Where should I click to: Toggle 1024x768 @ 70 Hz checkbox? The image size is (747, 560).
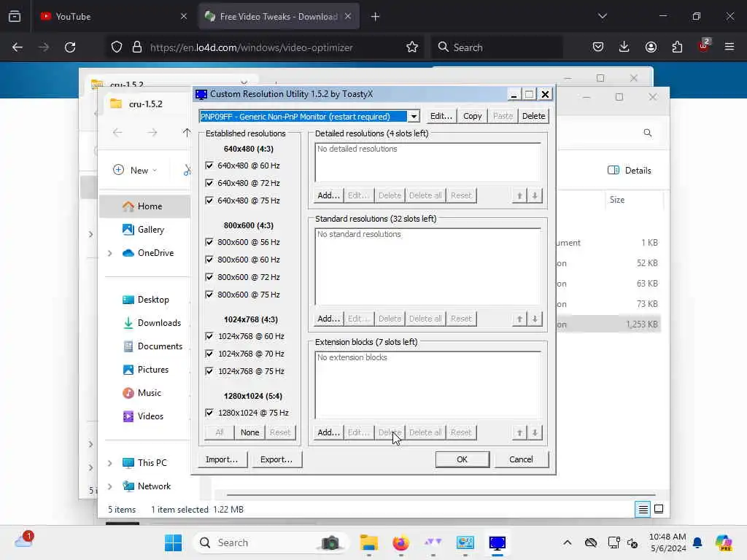point(209,354)
